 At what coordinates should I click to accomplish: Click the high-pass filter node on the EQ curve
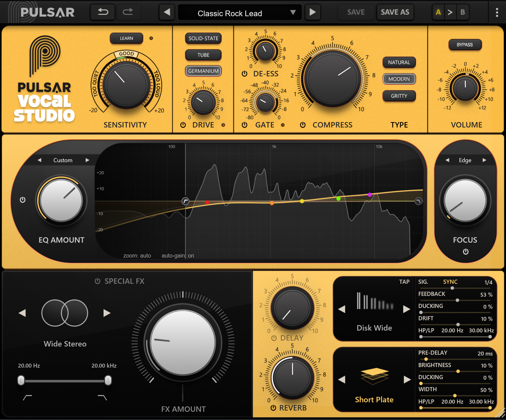click(186, 201)
